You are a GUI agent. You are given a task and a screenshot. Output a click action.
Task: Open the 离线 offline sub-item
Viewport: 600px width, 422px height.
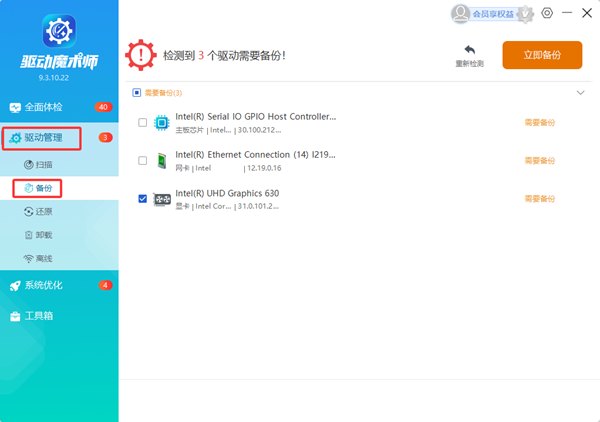pos(38,259)
